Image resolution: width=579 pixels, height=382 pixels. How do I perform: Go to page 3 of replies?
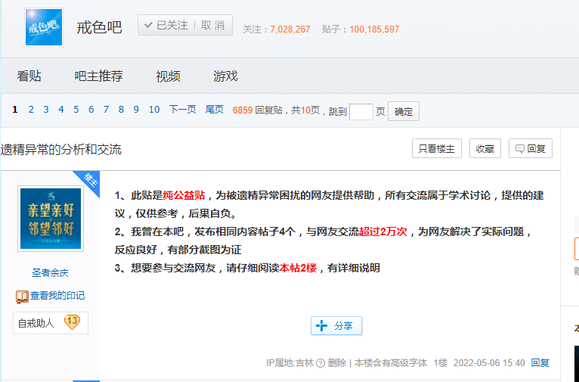click(x=46, y=110)
